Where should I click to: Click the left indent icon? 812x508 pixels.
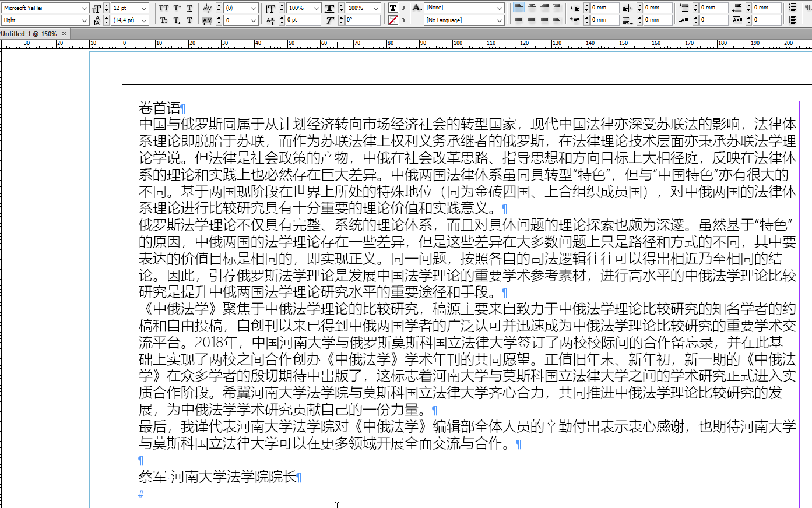[x=574, y=8]
